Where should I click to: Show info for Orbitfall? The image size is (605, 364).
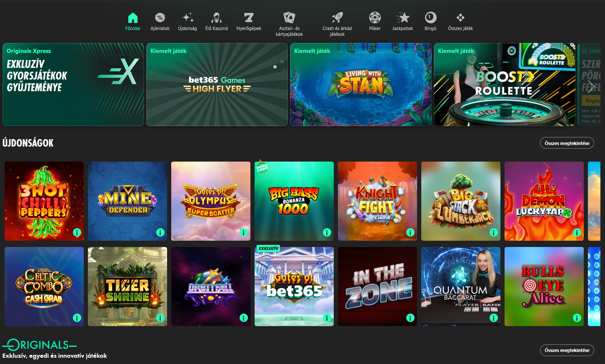click(244, 318)
